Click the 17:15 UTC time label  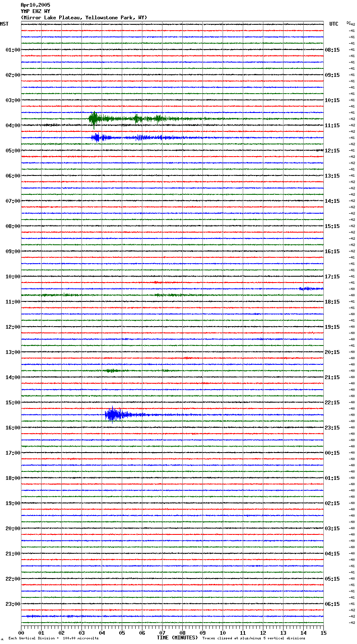click(332, 277)
